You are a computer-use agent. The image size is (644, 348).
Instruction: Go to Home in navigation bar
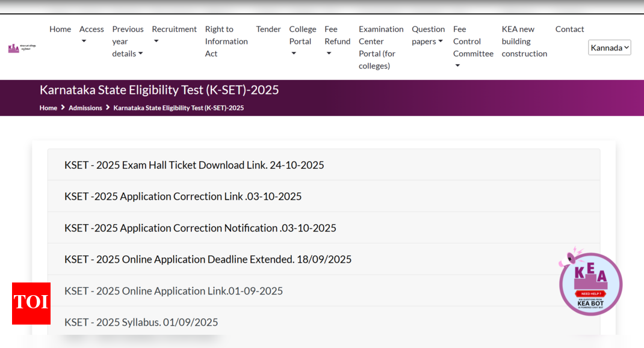[x=60, y=29]
